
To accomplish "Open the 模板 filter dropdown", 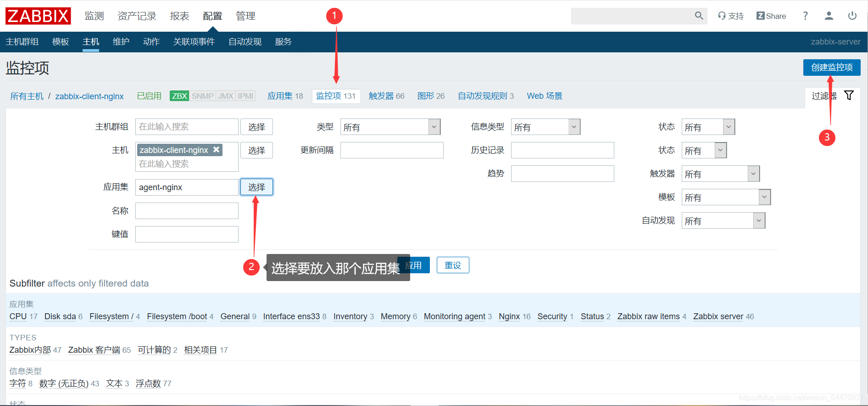I will [726, 197].
